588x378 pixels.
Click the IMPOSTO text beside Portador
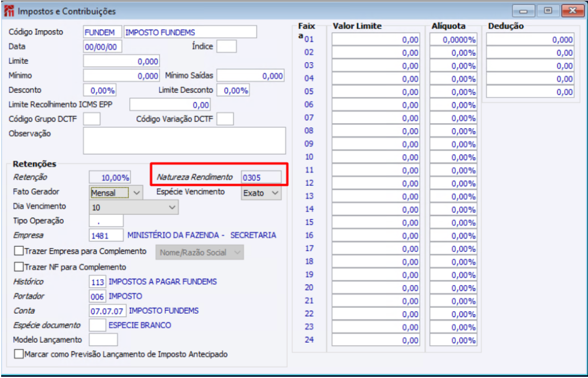[125, 296]
